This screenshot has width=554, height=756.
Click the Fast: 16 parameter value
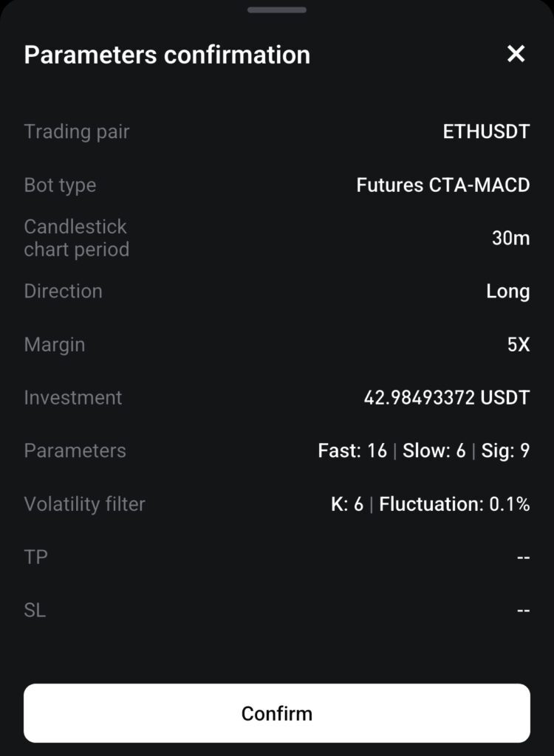[352, 451]
